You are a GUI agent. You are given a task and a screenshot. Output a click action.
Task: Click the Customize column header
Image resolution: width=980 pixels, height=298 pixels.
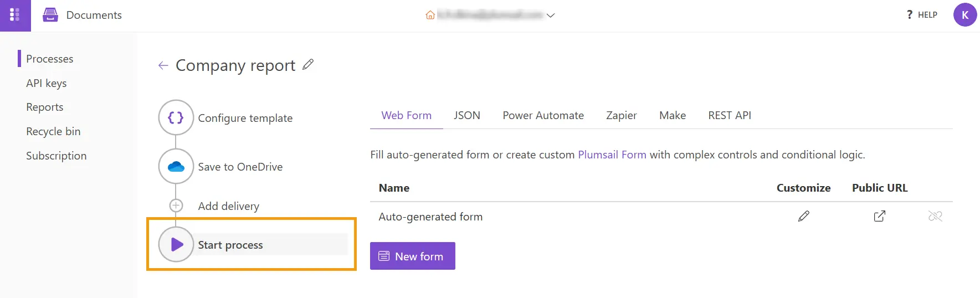pos(803,188)
